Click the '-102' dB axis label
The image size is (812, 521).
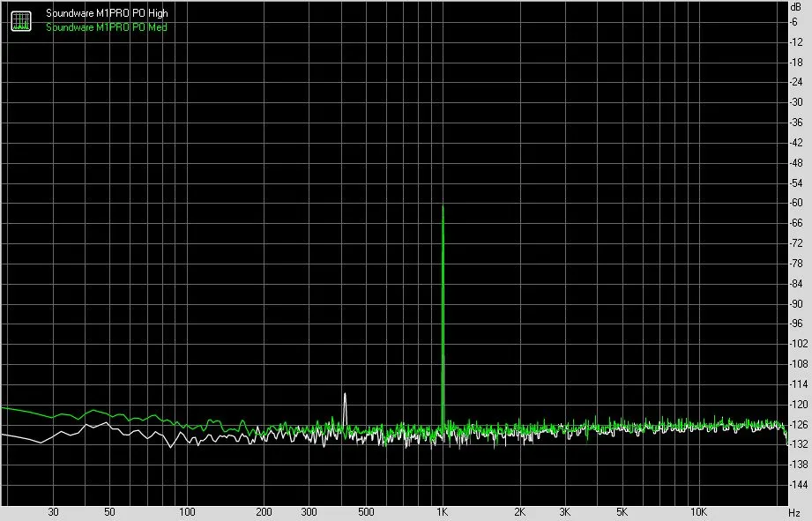tap(798, 344)
